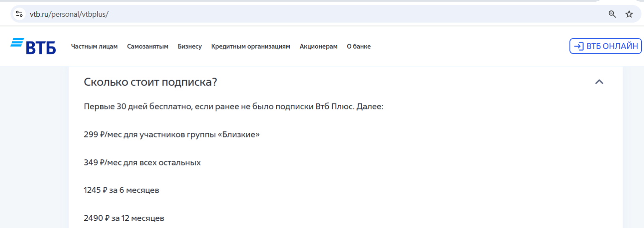Open the «О банке» section
This screenshot has width=644, height=228.
(358, 47)
